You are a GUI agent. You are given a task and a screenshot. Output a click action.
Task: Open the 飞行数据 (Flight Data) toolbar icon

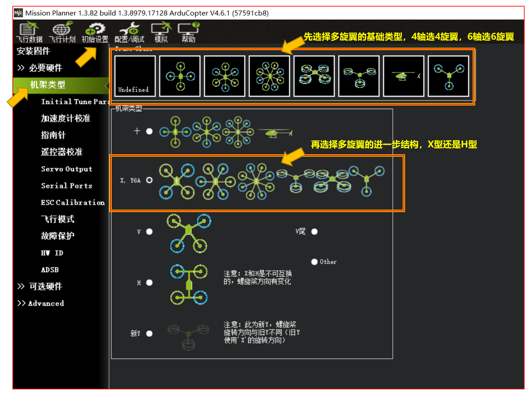[x=29, y=32]
